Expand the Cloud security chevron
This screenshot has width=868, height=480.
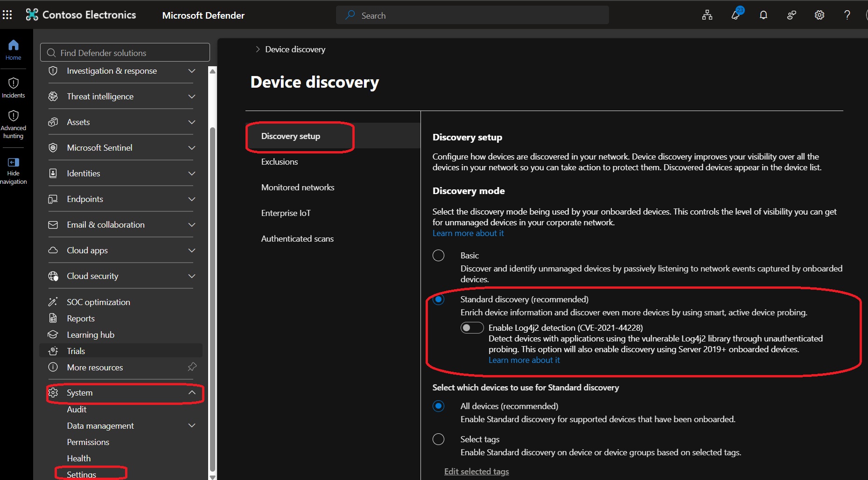191,276
